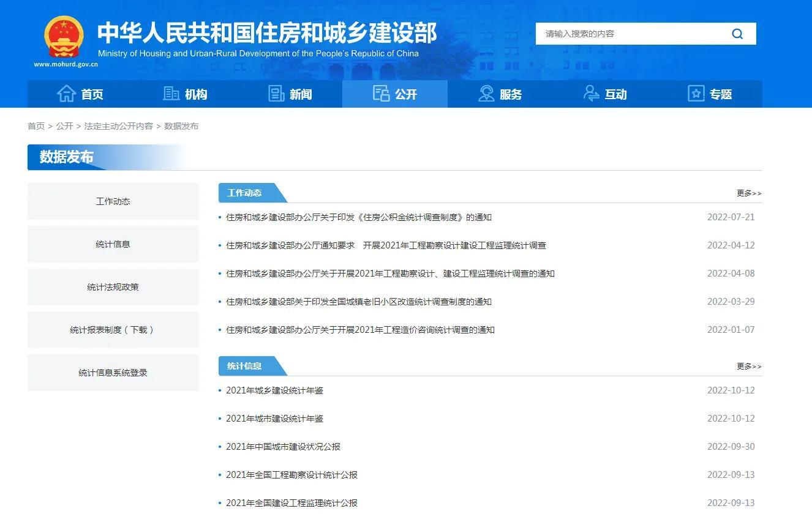
Task: Select 统计报表制度（下载）sidebar item
Action: tap(113, 330)
